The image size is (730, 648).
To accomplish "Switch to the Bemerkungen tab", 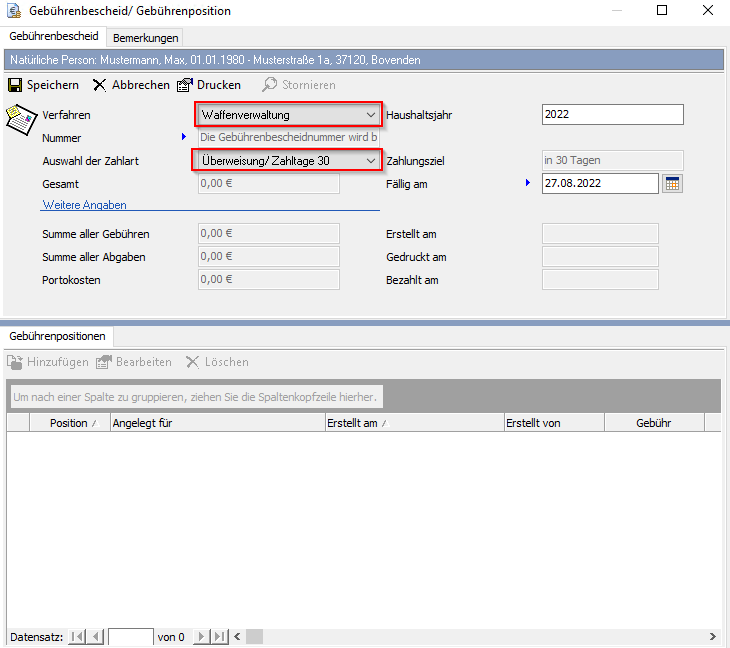I will [146, 38].
